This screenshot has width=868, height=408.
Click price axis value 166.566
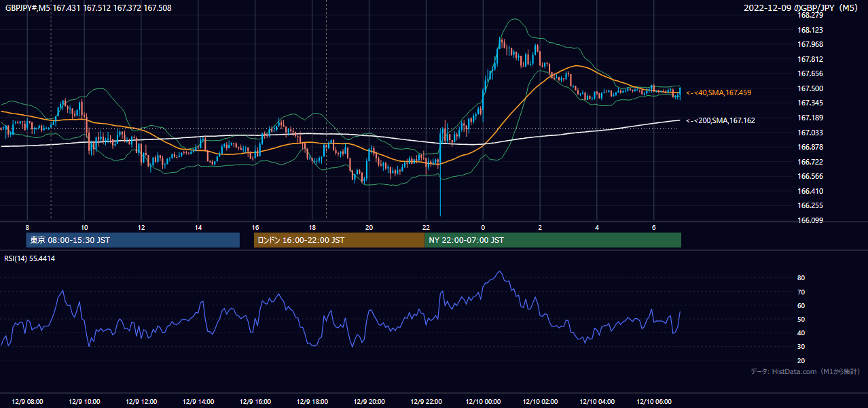coord(810,176)
